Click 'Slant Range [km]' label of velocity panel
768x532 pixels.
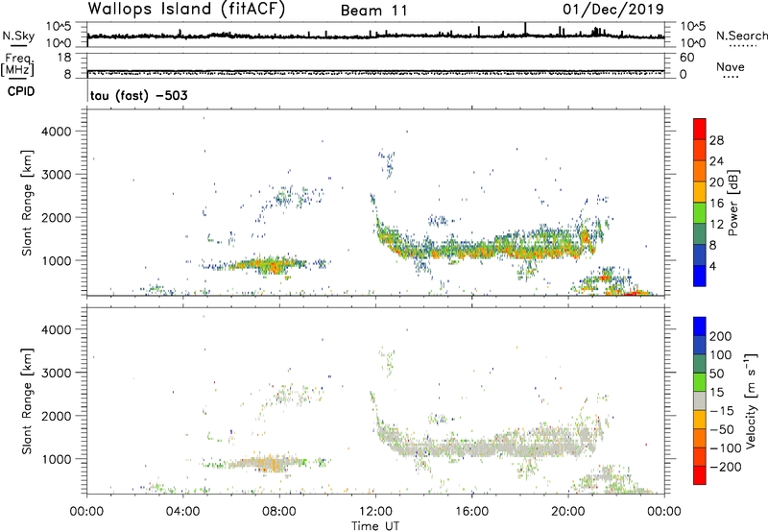pyautogui.click(x=27, y=401)
